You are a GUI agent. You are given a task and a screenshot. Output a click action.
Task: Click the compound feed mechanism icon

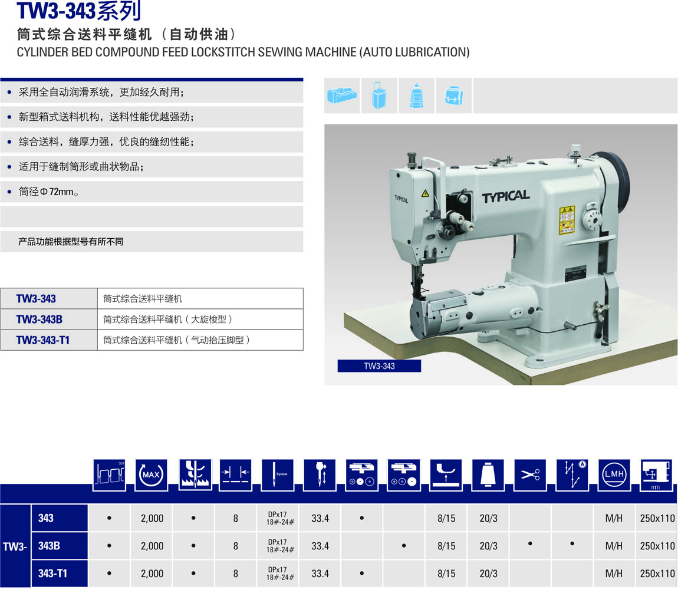(195, 475)
